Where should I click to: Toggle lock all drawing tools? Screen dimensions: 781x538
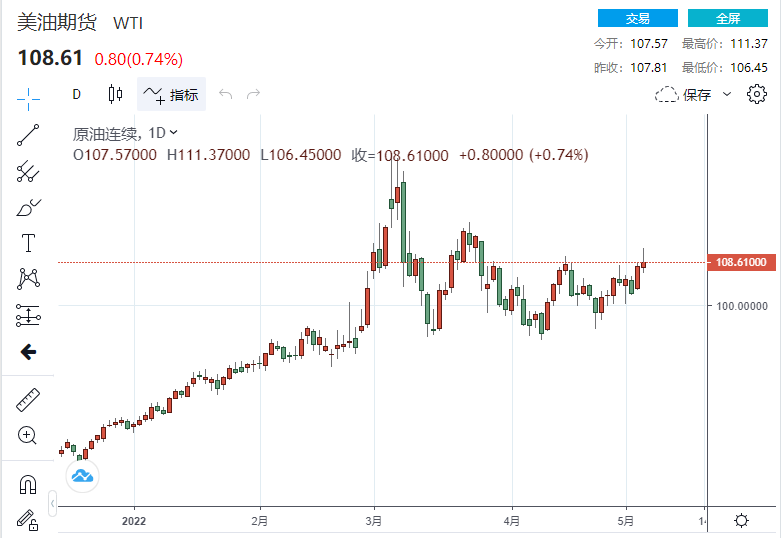28,520
